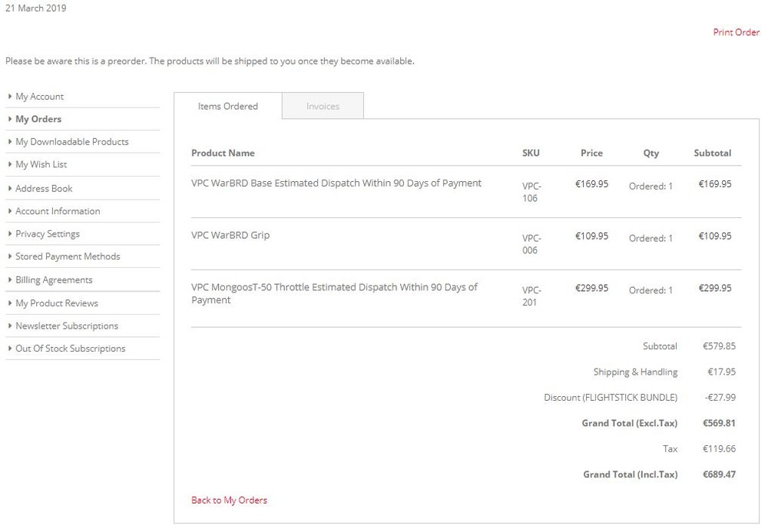Open My Wish List
The height and width of the screenshot is (532, 768).
coord(41,164)
